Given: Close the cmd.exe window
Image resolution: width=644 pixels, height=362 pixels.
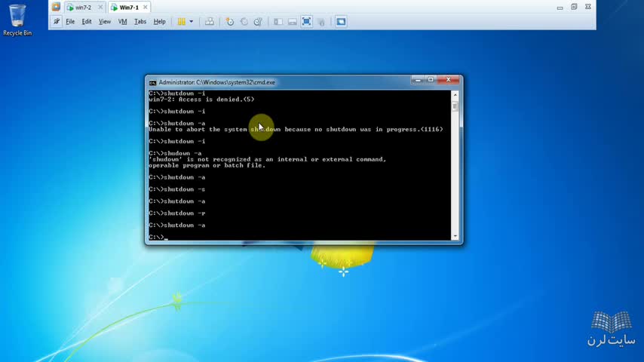Looking at the screenshot, I should (x=449, y=80).
